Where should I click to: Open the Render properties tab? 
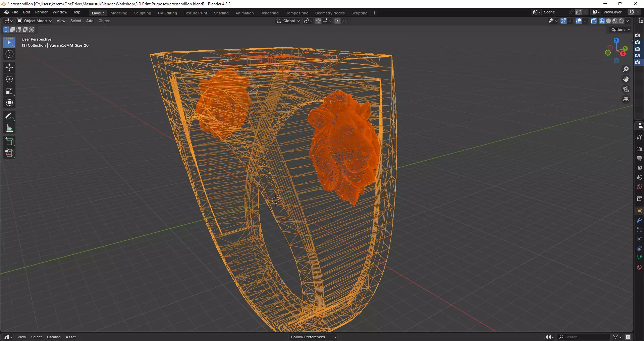639,149
